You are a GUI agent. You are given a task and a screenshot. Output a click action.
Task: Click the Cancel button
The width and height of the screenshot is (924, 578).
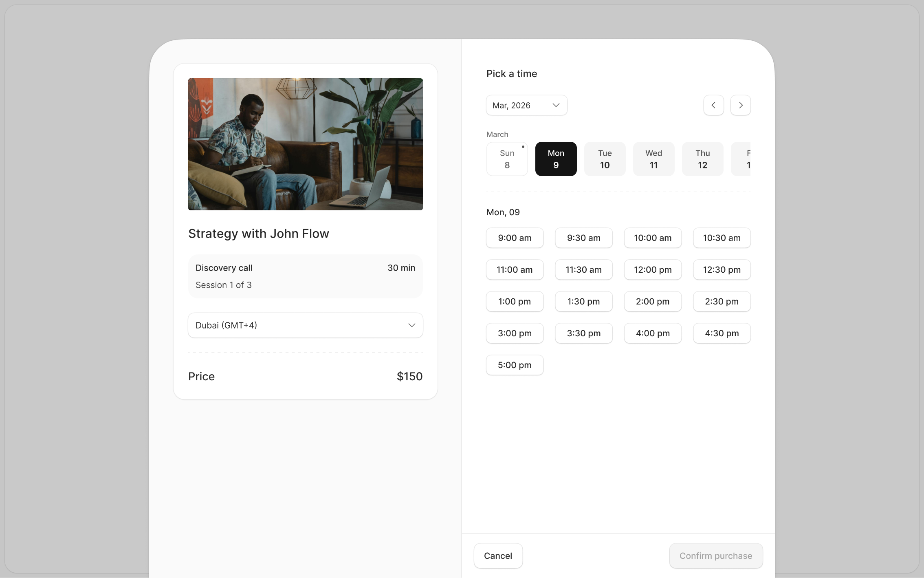(x=498, y=556)
